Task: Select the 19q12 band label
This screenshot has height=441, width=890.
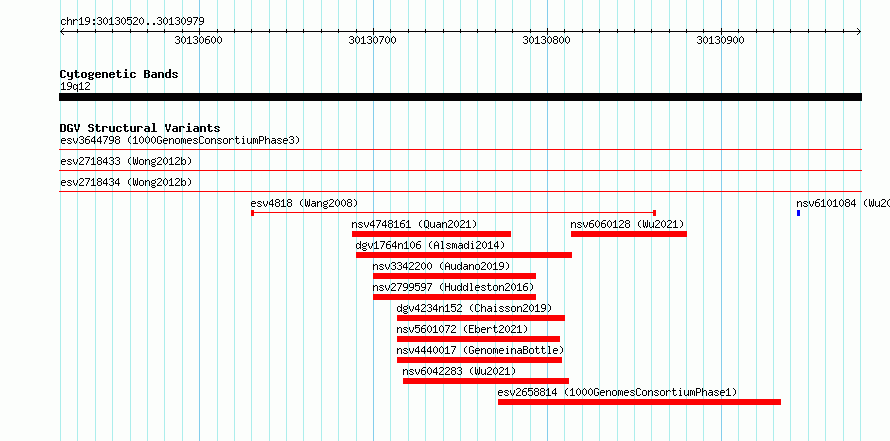Action: 75,86
